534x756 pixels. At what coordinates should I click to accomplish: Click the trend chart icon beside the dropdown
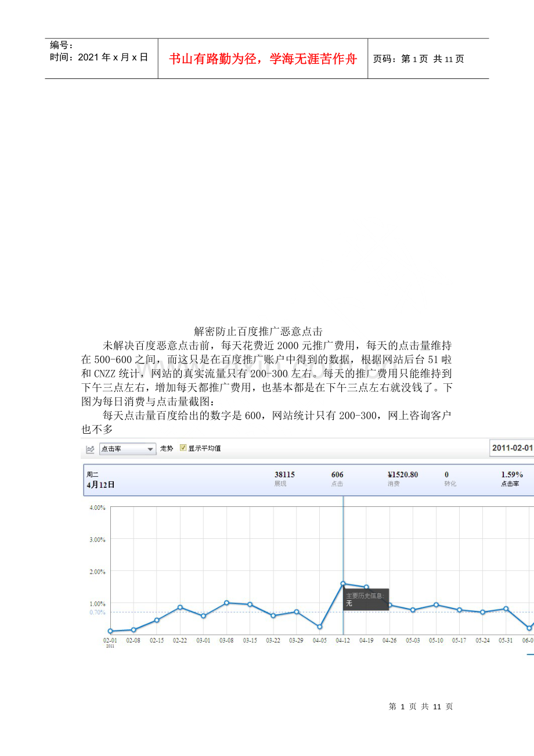pyautogui.click(x=90, y=449)
